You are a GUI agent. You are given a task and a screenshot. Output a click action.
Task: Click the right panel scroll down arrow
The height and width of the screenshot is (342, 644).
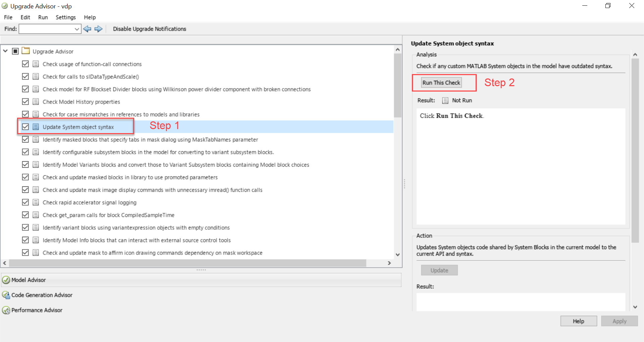(x=635, y=307)
